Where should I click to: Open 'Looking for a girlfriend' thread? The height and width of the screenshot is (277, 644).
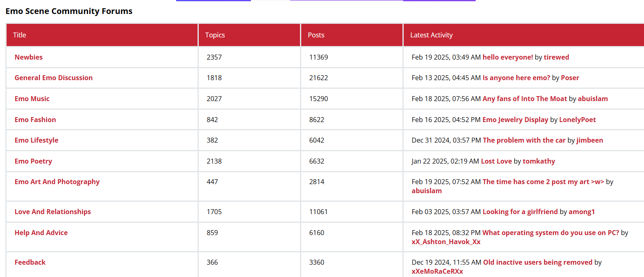(x=520, y=212)
